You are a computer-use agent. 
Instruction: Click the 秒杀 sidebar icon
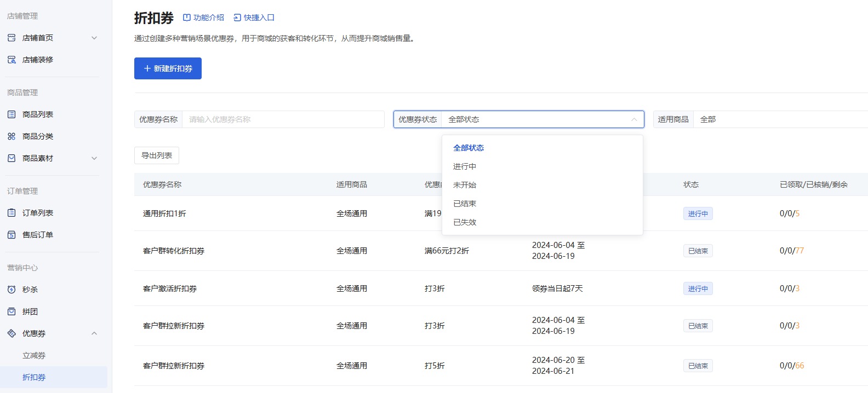(12, 290)
